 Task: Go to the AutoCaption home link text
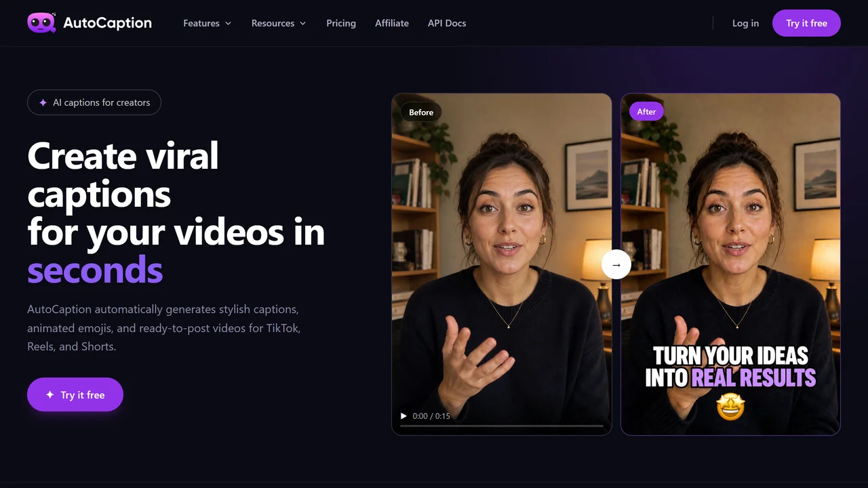pyautogui.click(x=107, y=23)
